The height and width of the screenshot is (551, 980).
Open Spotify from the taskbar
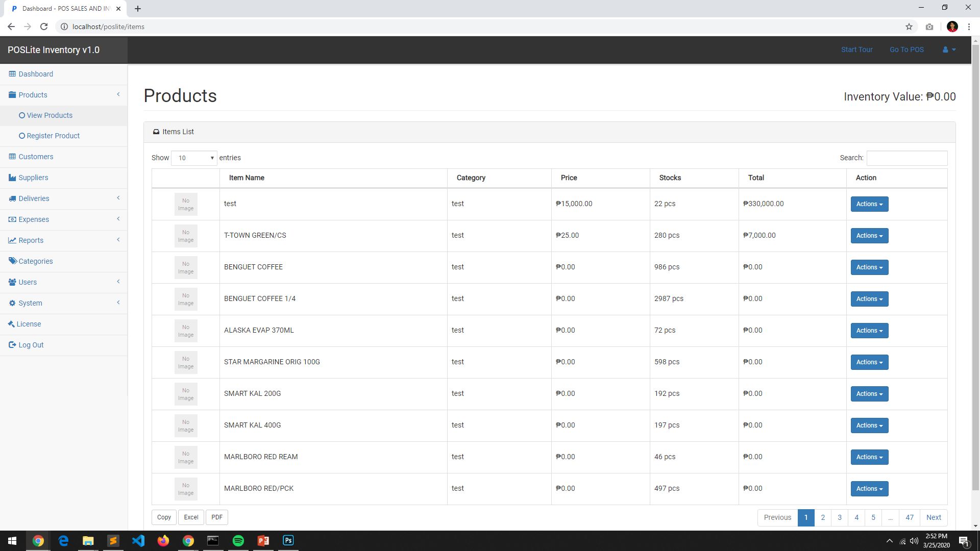pyautogui.click(x=238, y=541)
